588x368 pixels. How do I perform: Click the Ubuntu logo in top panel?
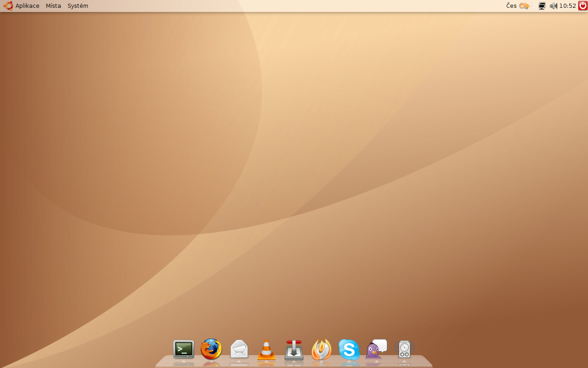[x=8, y=6]
